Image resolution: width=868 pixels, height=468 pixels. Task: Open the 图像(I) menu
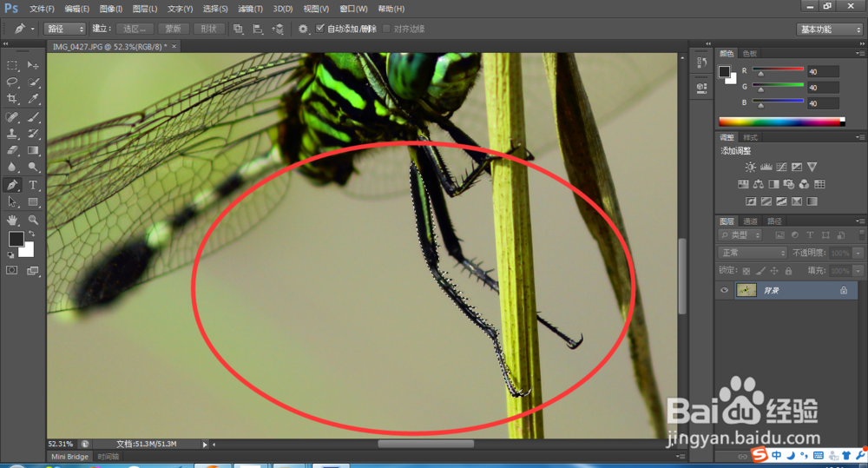click(111, 9)
